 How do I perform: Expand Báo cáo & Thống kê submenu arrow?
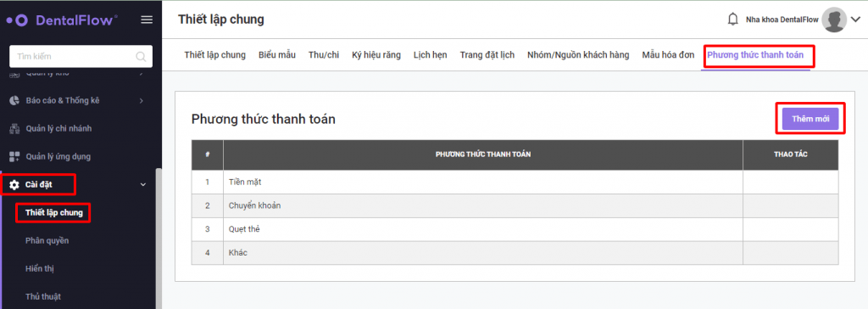(142, 100)
